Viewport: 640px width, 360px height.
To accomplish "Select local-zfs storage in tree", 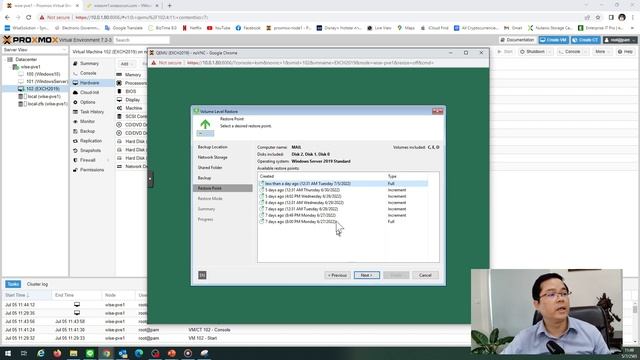I will coord(43,104).
